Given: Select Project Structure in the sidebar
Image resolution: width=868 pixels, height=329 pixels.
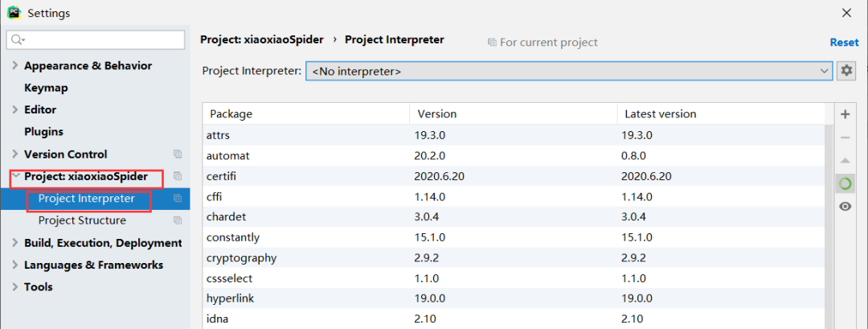Looking at the screenshot, I should pyautogui.click(x=82, y=220).
